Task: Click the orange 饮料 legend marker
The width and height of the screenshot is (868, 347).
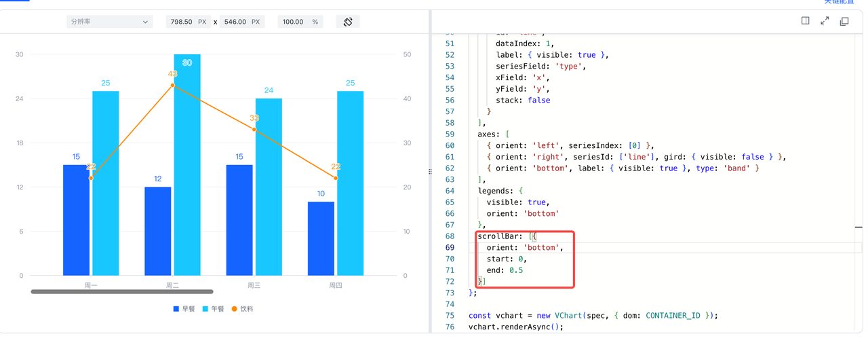Action: point(235,309)
